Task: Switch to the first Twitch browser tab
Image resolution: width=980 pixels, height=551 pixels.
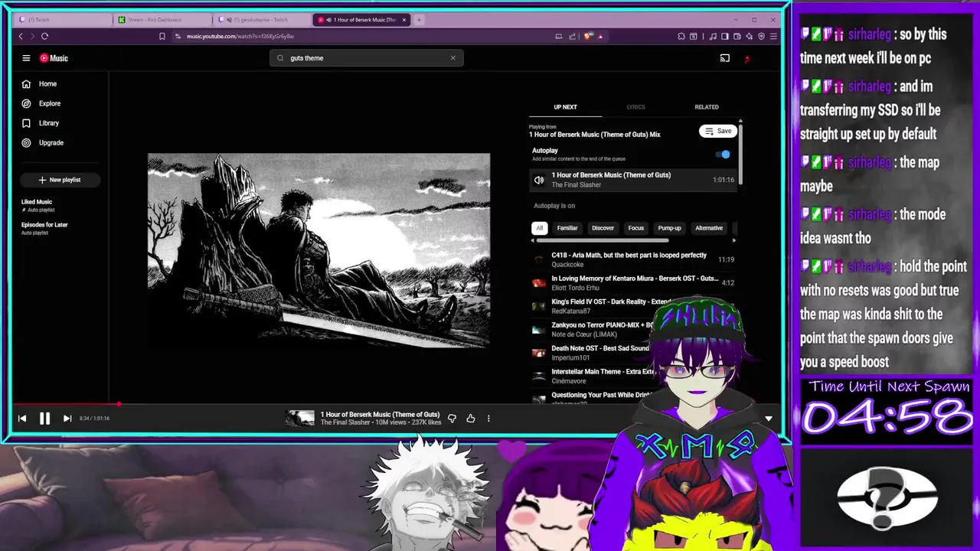Action: tap(63, 20)
